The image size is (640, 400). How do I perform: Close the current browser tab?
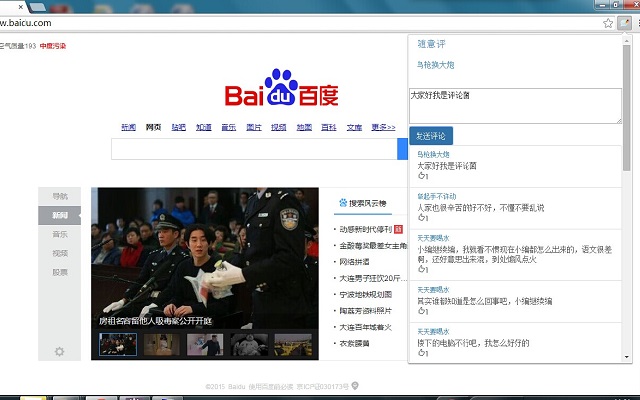(20, 7)
